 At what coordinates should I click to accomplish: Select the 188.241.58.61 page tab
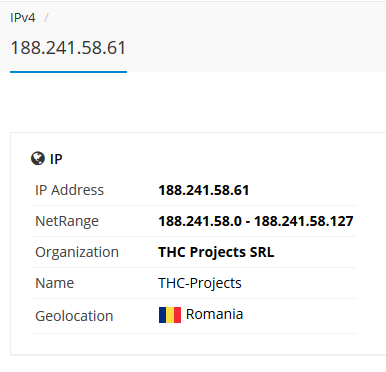point(68,48)
